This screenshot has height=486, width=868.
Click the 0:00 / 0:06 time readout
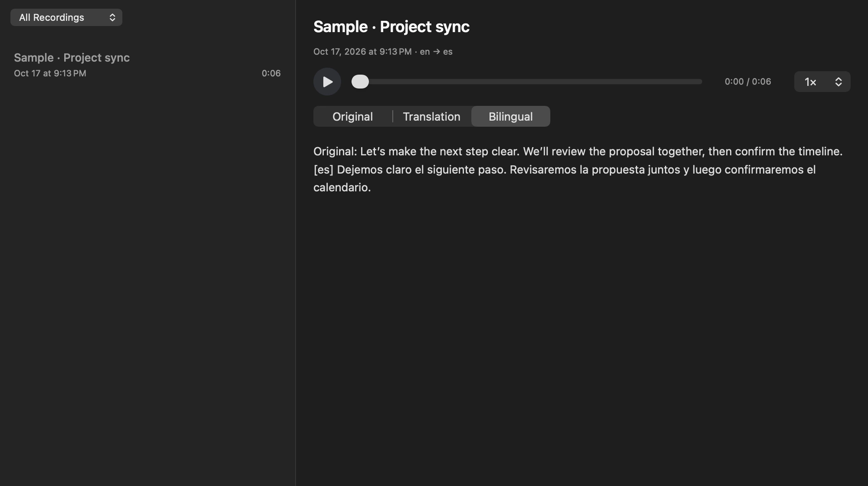[748, 82]
